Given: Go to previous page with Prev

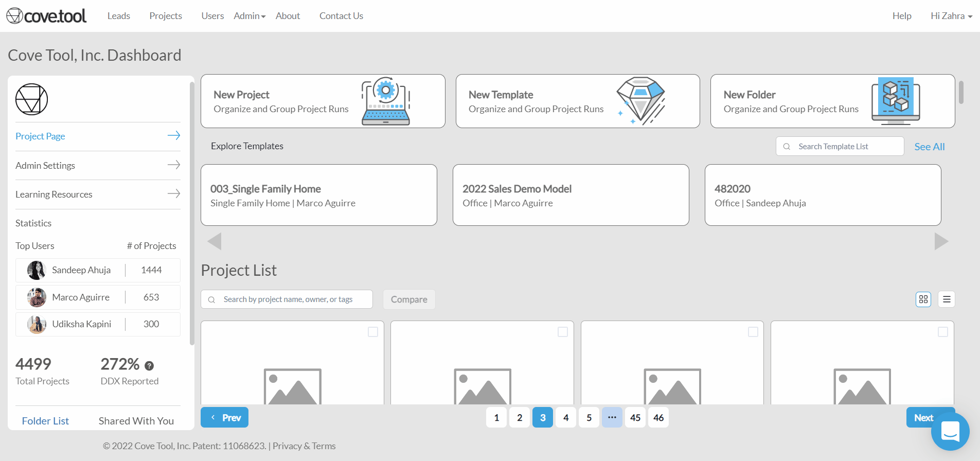Looking at the screenshot, I should tap(224, 417).
